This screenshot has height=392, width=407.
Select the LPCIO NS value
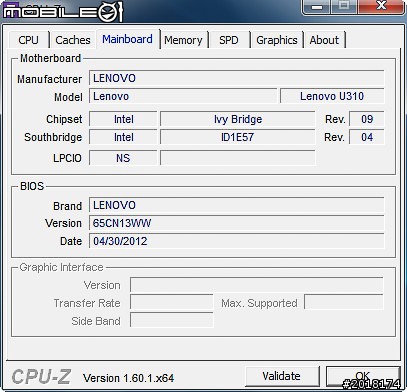(x=123, y=158)
